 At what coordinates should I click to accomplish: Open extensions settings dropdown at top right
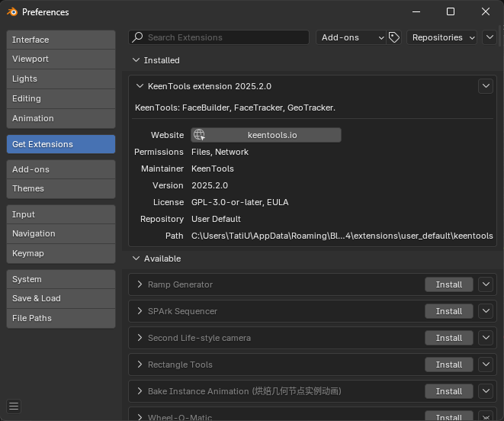tap(490, 37)
